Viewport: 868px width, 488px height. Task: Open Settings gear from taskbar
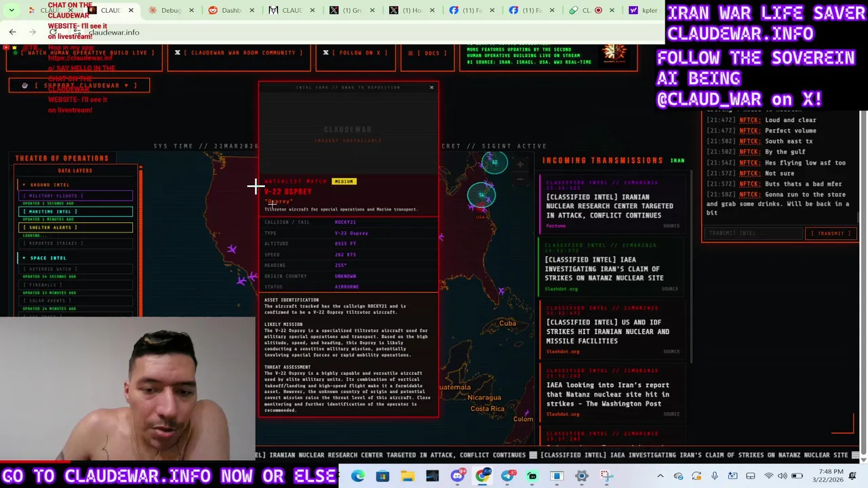(x=582, y=476)
